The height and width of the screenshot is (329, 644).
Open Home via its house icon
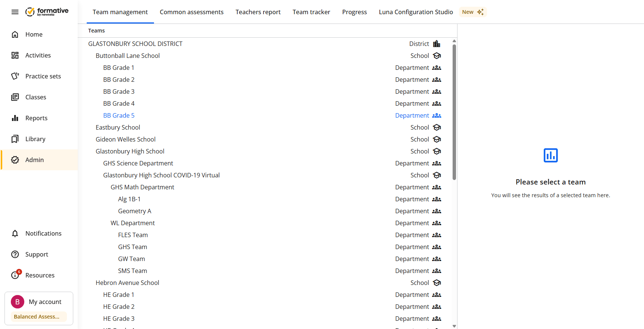[15, 34]
